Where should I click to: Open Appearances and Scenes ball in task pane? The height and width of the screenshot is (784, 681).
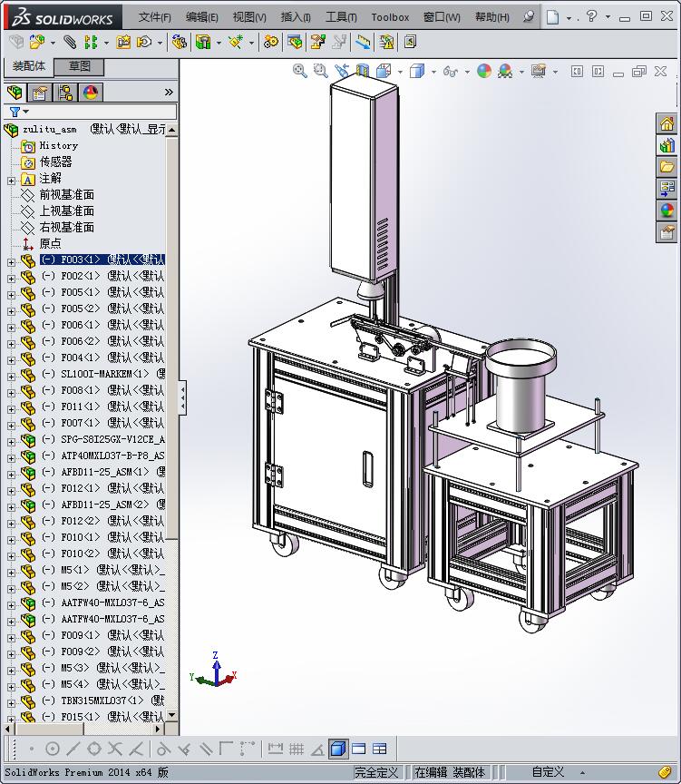click(x=666, y=211)
